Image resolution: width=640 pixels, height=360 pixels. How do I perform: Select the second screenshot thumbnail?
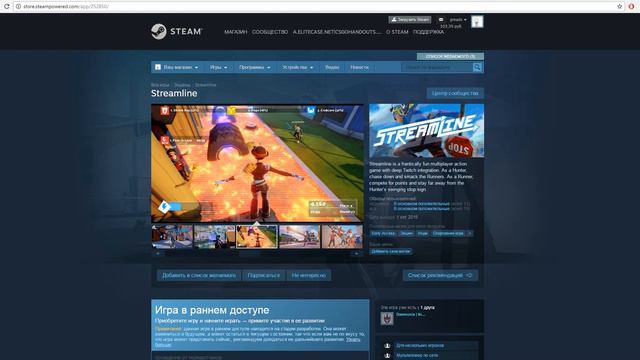tap(215, 236)
